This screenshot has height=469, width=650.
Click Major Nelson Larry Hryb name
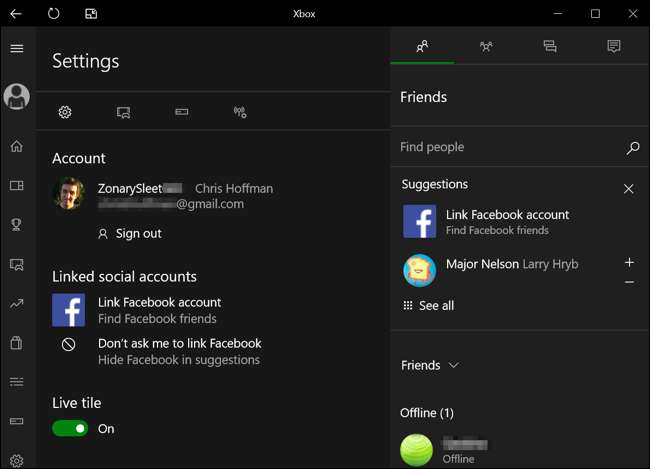tap(512, 264)
